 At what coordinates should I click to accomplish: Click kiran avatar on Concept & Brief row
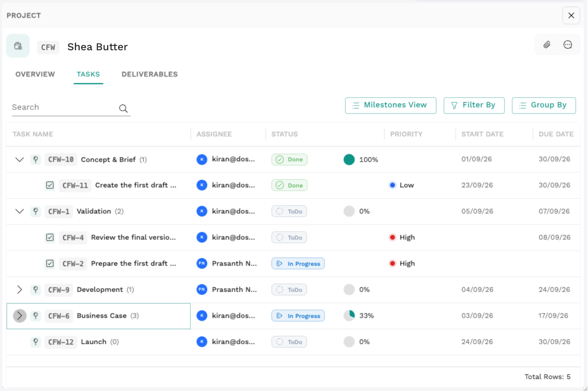[202, 160]
